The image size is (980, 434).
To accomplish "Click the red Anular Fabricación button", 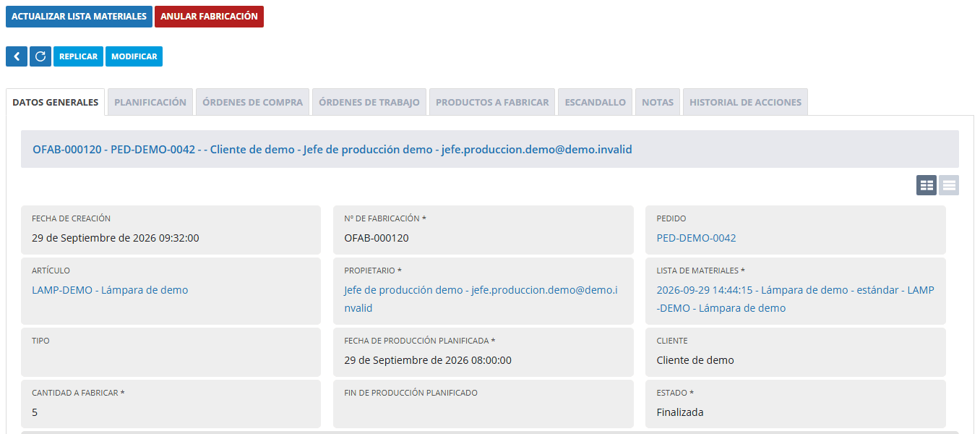I will (x=209, y=17).
